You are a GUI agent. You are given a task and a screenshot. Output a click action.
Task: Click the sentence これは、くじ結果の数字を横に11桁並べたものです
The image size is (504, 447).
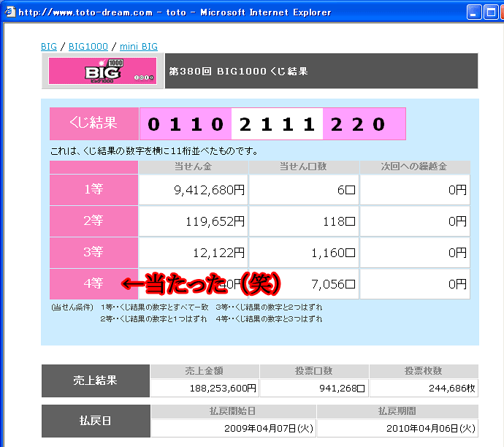coord(154,150)
